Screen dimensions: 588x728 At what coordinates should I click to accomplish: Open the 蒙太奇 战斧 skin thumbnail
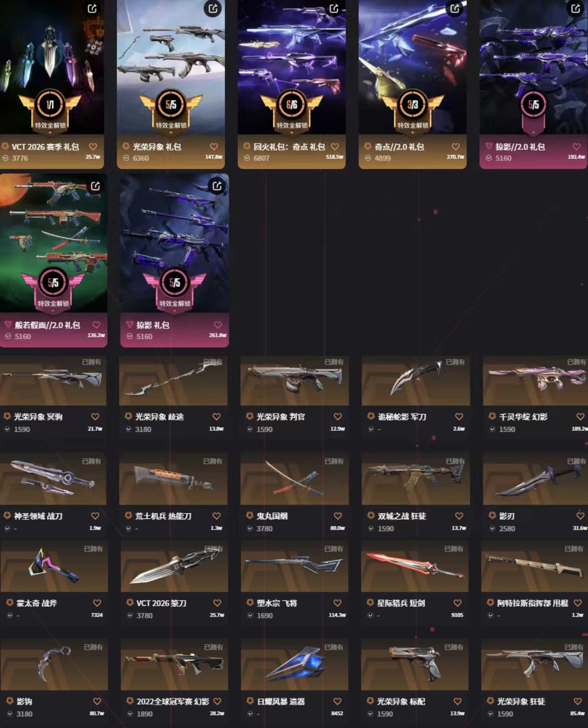[54, 566]
